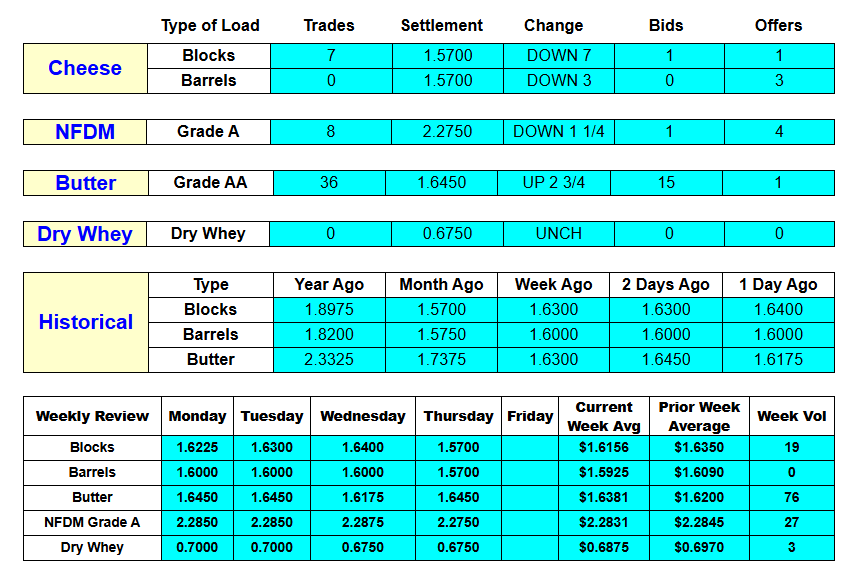Select the NFDM change cell DOWN 1 1/4
The width and height of the screenshot is (865, 578).
pos(558,132)
